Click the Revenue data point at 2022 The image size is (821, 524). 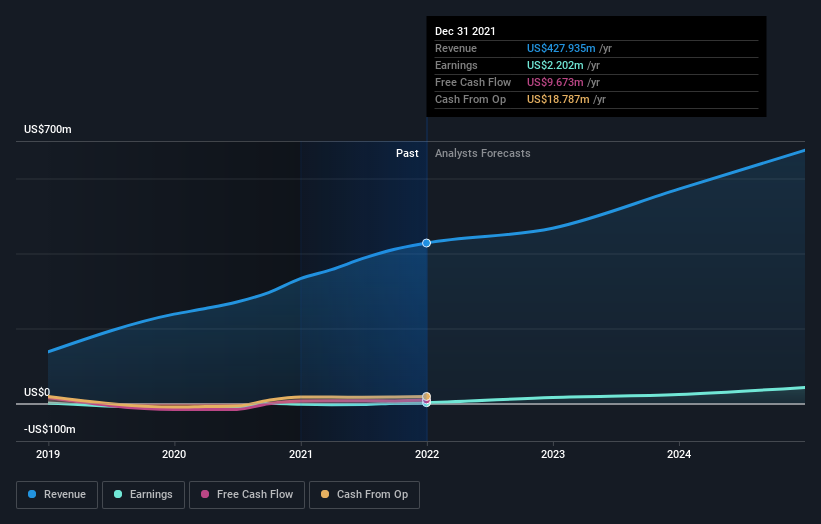[x=427, y=243]
